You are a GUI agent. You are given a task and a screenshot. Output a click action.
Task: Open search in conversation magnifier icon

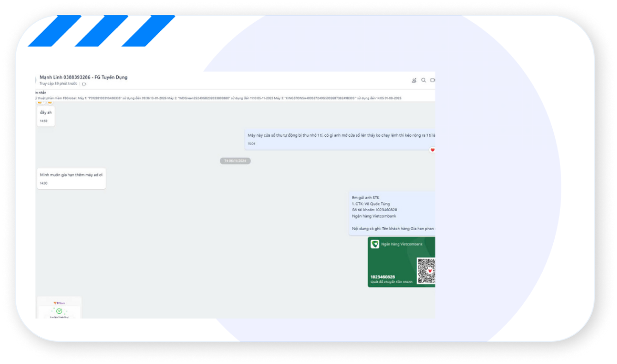coord(423,80)
